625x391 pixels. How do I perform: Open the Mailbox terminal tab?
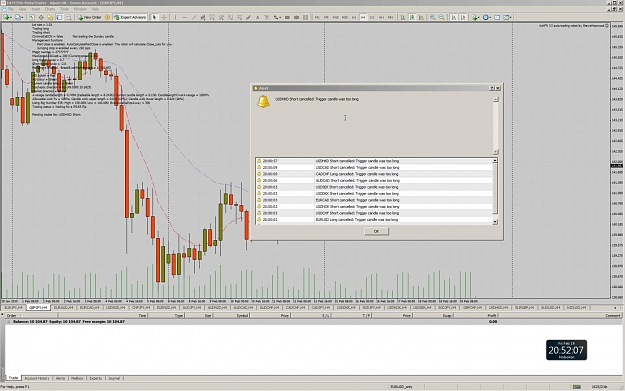tap(77, 378)
